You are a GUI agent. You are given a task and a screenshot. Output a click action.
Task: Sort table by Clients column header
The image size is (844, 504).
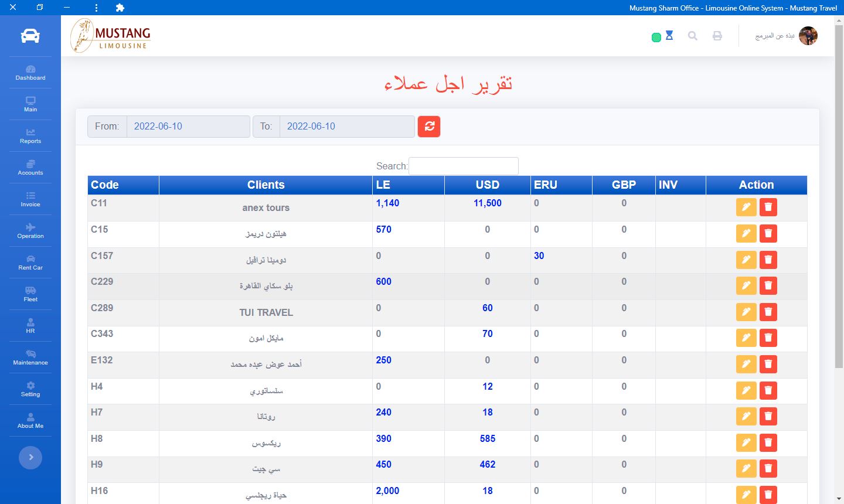click(x=266, y=185)
